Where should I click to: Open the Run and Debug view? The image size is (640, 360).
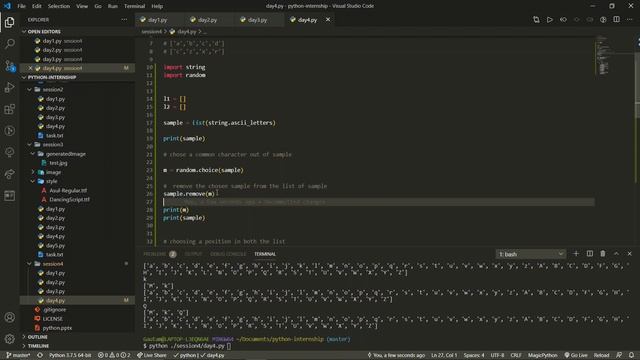tap(10, 87)
